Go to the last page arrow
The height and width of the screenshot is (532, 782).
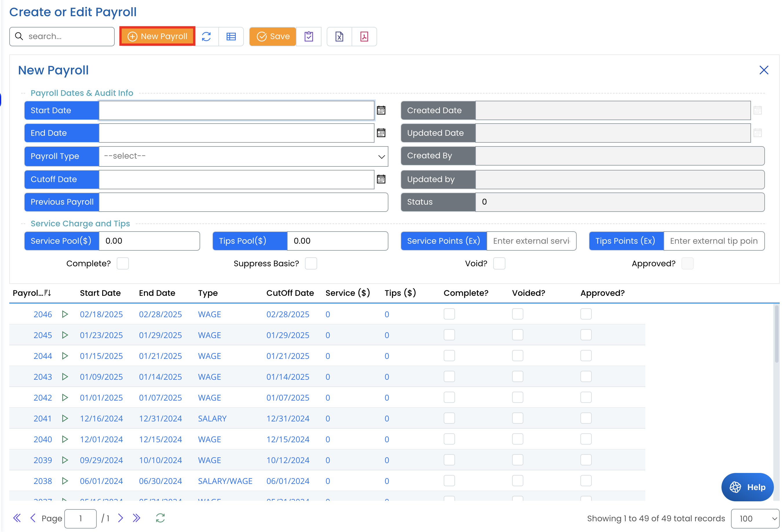(x=136, y=518)
